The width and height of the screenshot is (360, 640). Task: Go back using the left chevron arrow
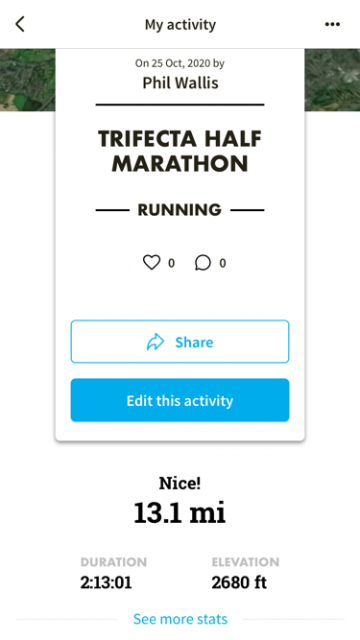[20, 24]
